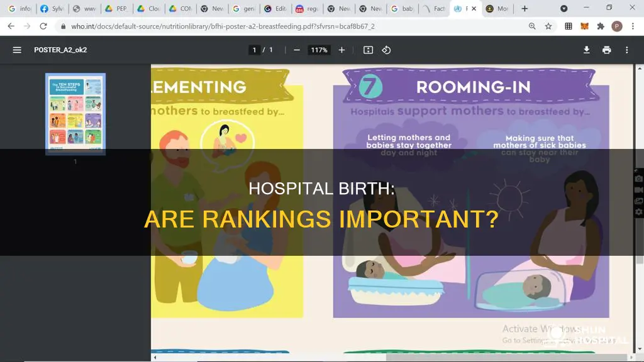This screenshot has width=644, height=362.
Task: Switch to the 'www' tab
Action: coord(84,9)
